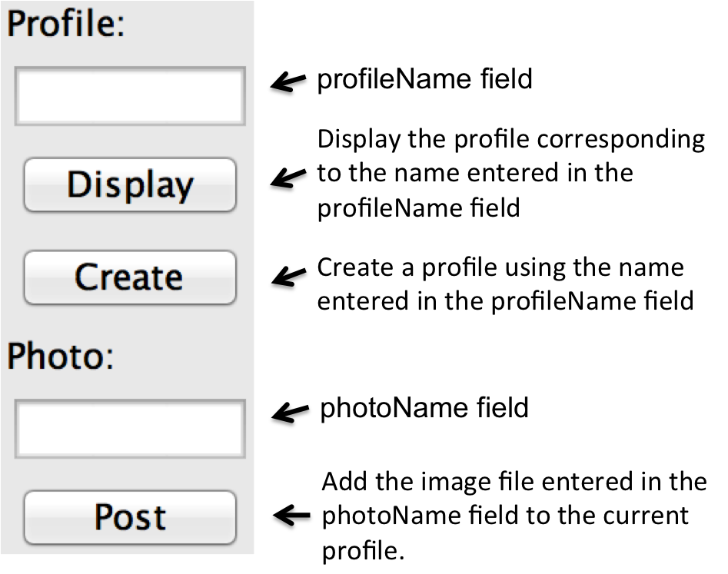728x574 pixels.
Task: Click the arrow pointing at the photoName field
Action: coord(288,413)
